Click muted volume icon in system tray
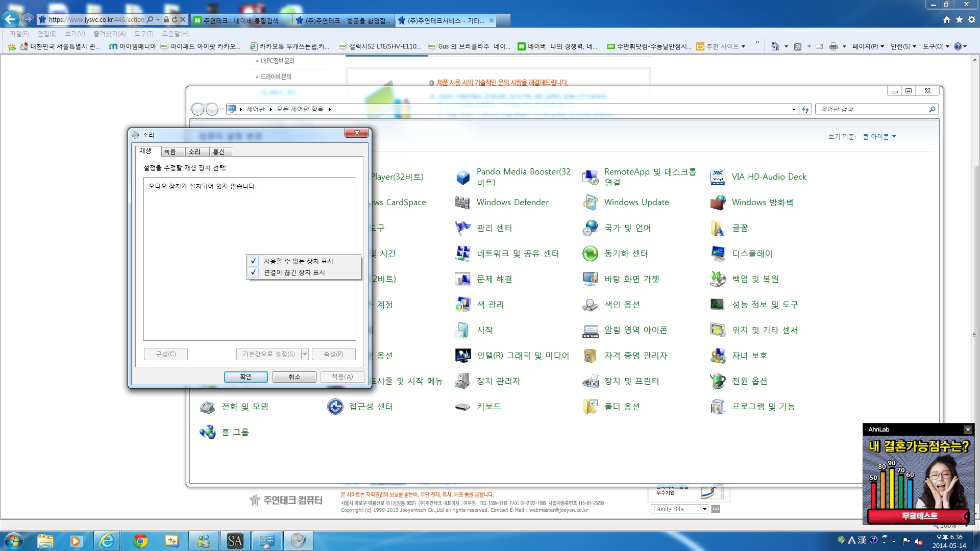 click(919, 541)
